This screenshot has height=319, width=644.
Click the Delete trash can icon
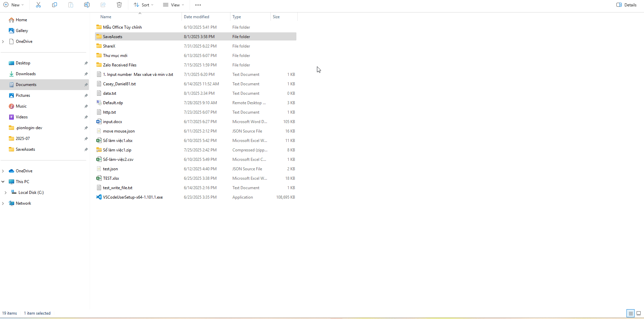pyautogui.click(x=119, y=5)
